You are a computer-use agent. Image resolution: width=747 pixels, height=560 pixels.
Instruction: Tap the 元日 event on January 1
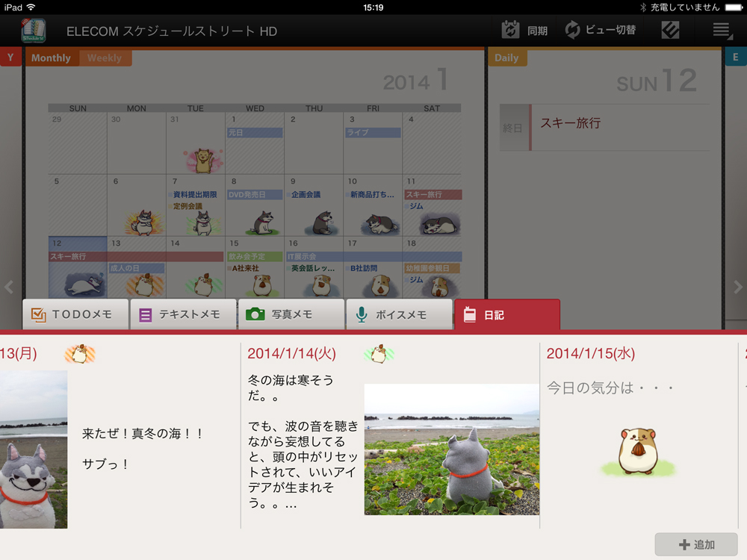(255, 132)
